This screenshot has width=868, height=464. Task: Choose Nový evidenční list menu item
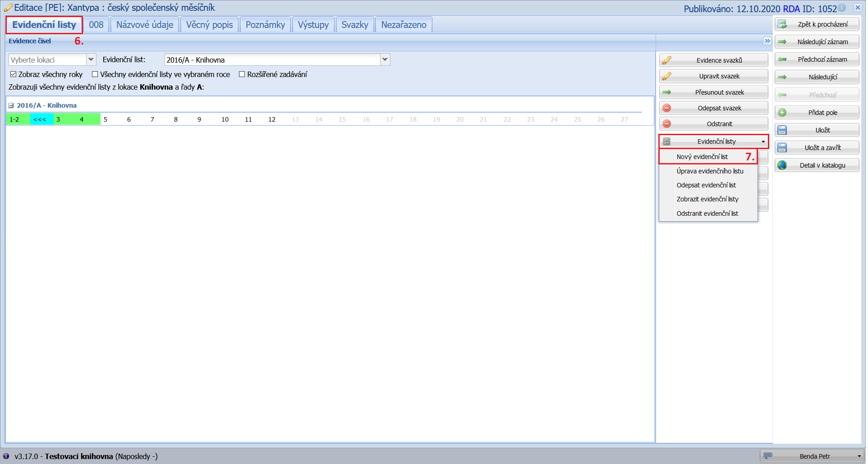[x=708, y=157]
